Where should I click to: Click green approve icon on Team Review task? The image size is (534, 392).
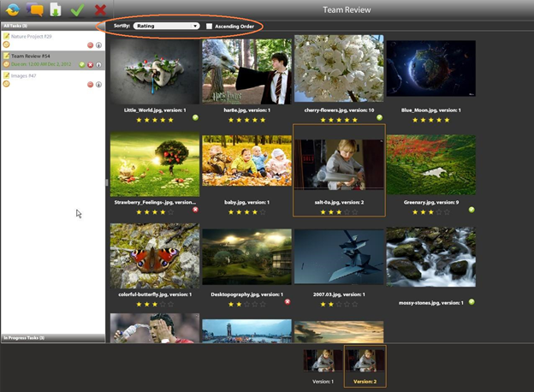pos(82,64)
